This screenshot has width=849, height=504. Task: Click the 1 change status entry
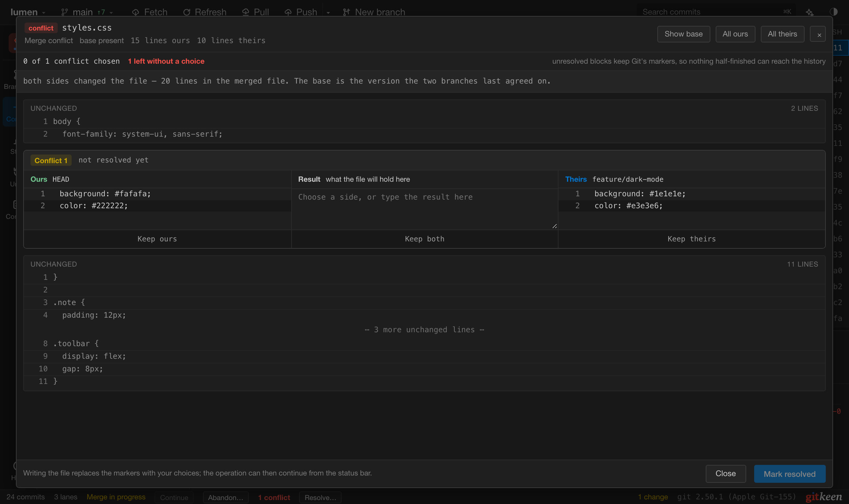click(x=652, y=497)
